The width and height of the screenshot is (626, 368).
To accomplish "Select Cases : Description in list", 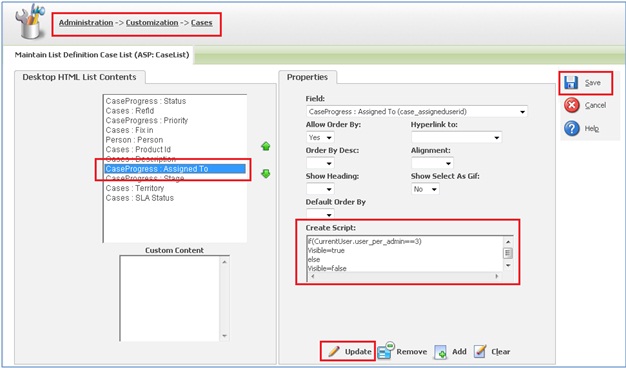I will [141, 159].
